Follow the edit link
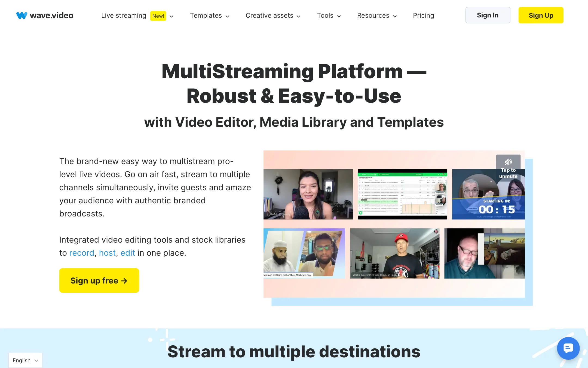 128,253
